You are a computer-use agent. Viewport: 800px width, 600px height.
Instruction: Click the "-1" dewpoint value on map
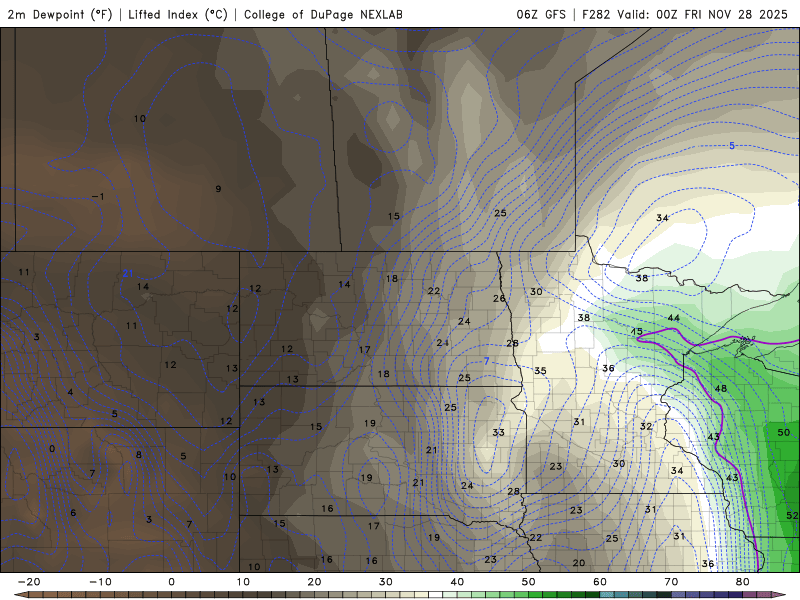(98, 196)
